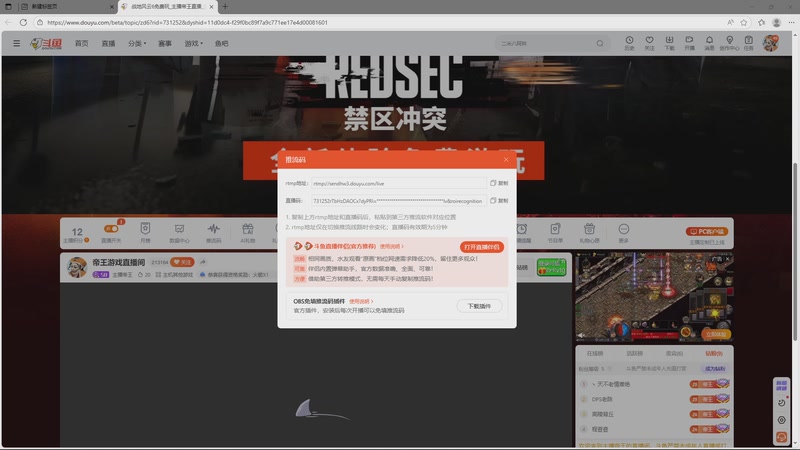Open 更多 ellipsis icon
Viewport: 800px width, 450px height.
pos(623,232)
